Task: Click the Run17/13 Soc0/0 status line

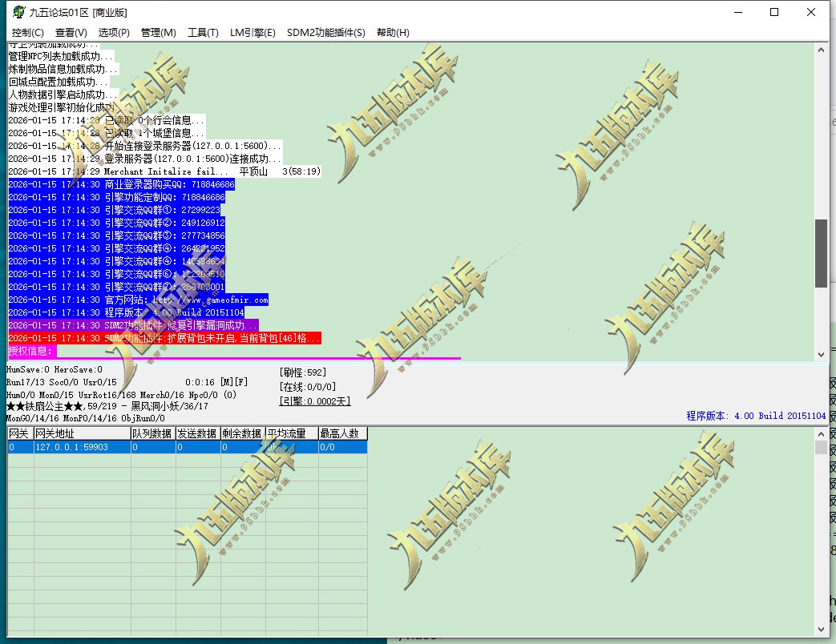Action: [x=61, y=382]
